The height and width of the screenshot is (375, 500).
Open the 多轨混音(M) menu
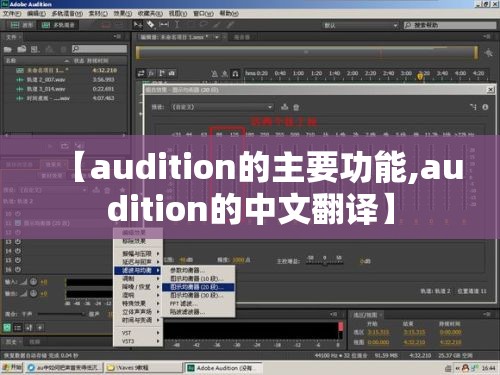(x=67, y=14)
